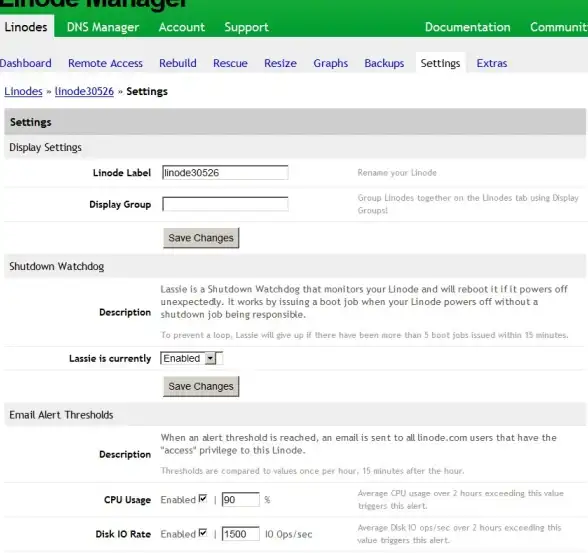Viewport: 588px width, 553px height.
Task: Select the Settings subtab
Action: click(x=440, y=63)
